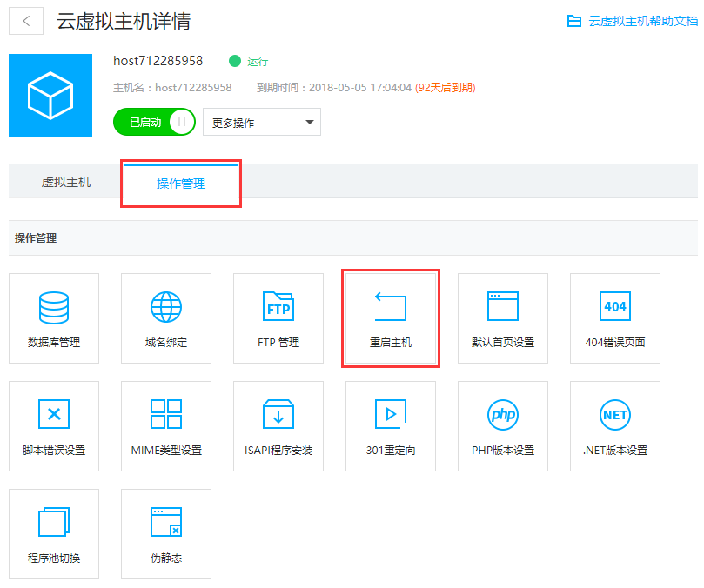Open the 程序池切换 app pool tile
This screenshot has height=588, width=704.
tap(54, 534)
